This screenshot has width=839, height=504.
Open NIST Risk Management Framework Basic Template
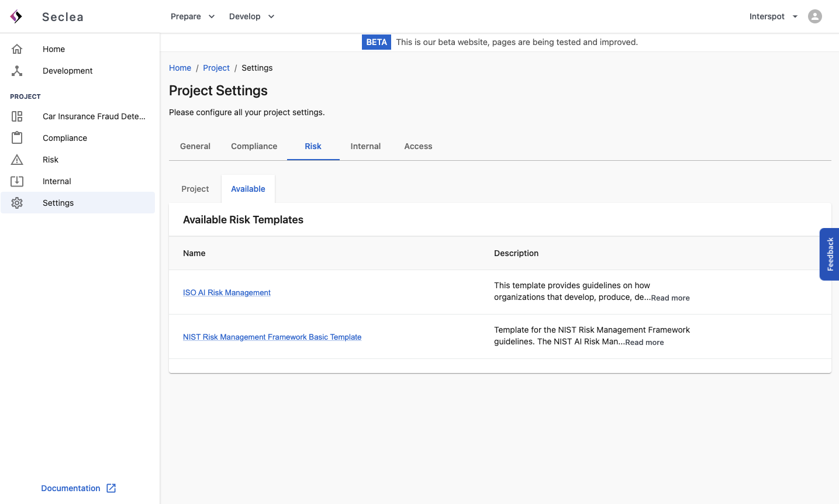click(272, 337)
